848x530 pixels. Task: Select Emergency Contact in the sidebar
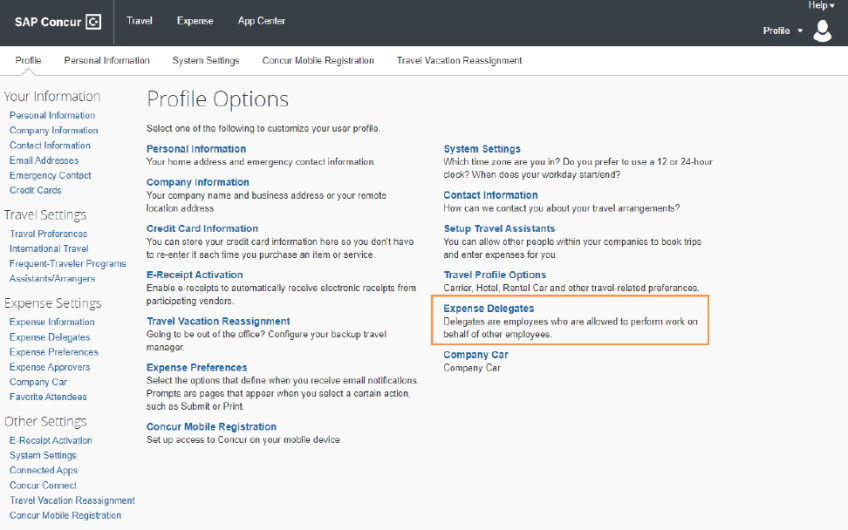pos(50,175)
